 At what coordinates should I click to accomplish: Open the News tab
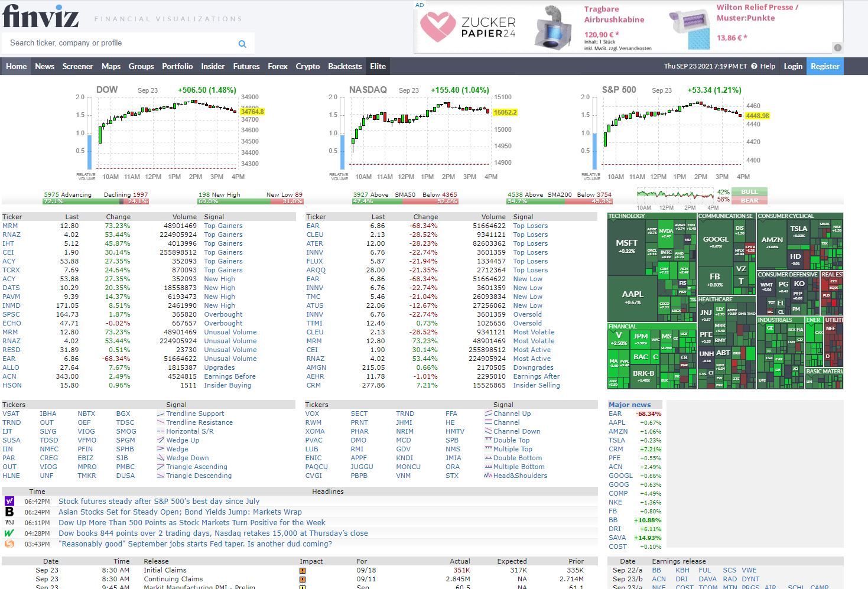coord(44,66)
